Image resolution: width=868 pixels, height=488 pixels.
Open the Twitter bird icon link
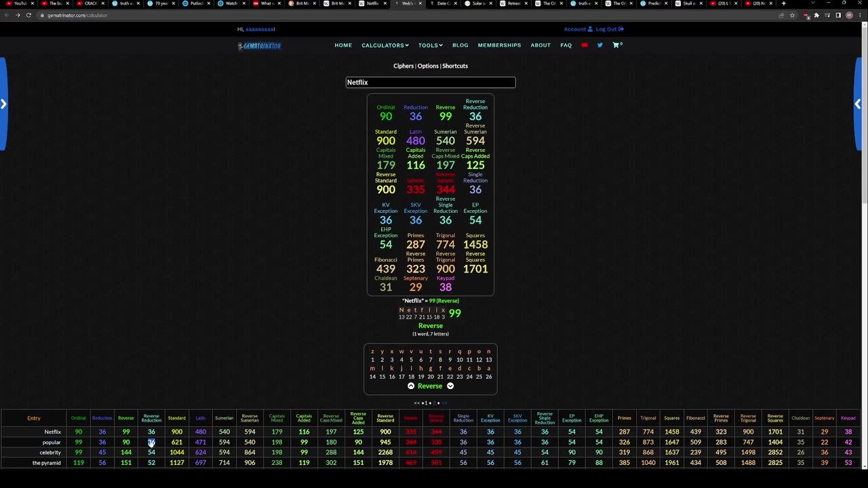pyautogui.click(x=599, y=45)
